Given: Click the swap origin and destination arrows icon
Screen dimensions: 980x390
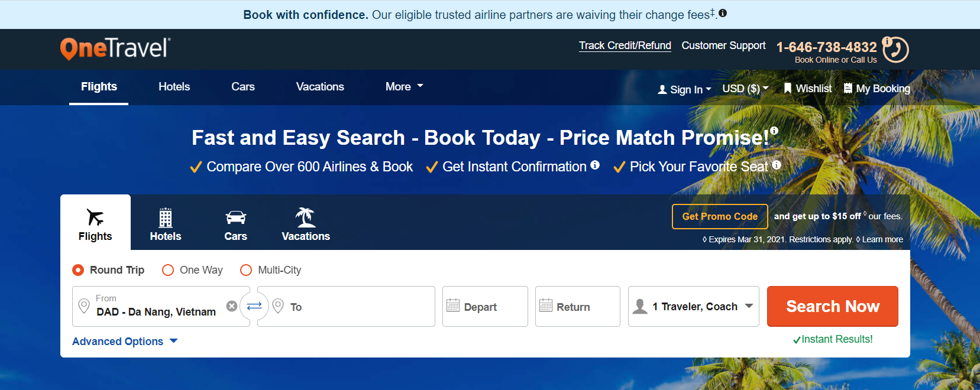Looking at the screenshot, I should tap(254, 306).
